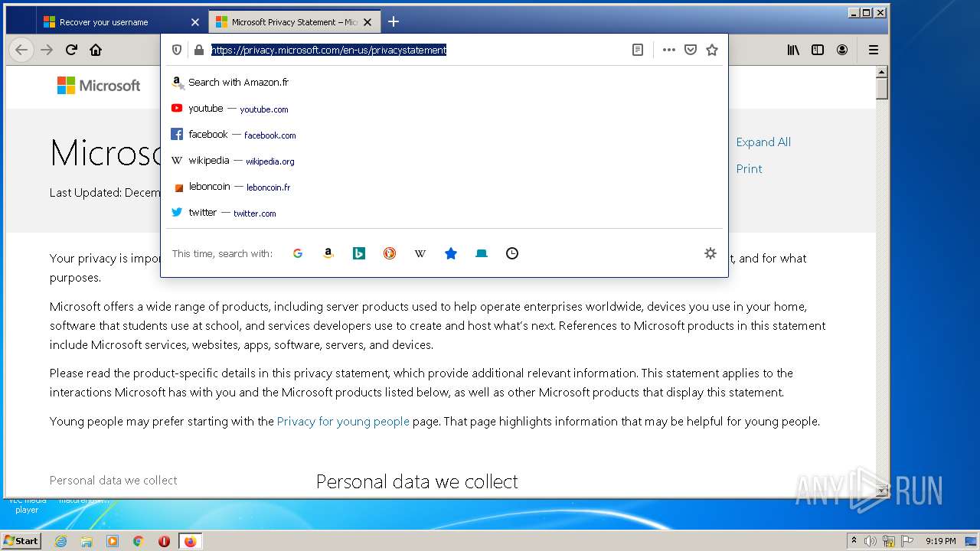The width and height of the screenshot is (980, 551).
Task: Select the leboncoin.fr suggestion
Action: pyautogui.click(x=444, y=187)
